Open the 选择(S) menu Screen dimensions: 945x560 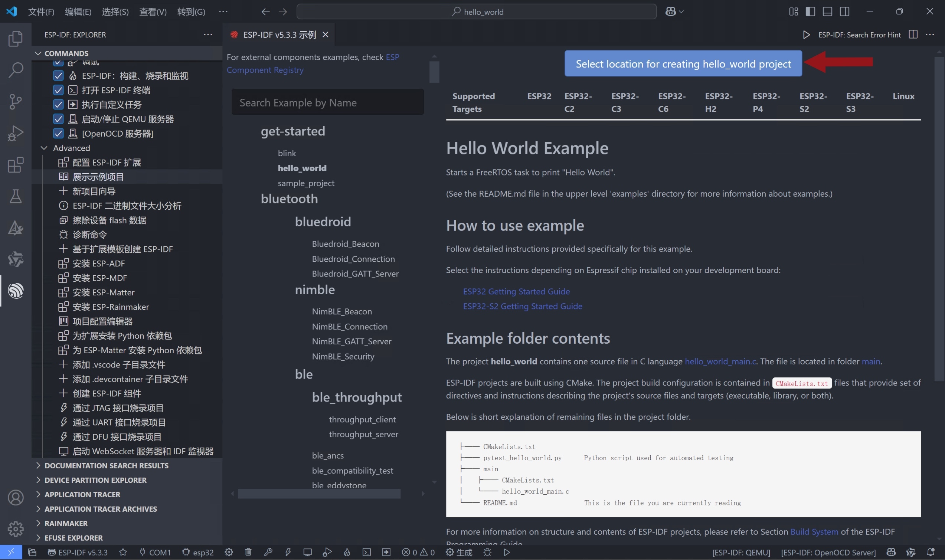coord(115,12)
